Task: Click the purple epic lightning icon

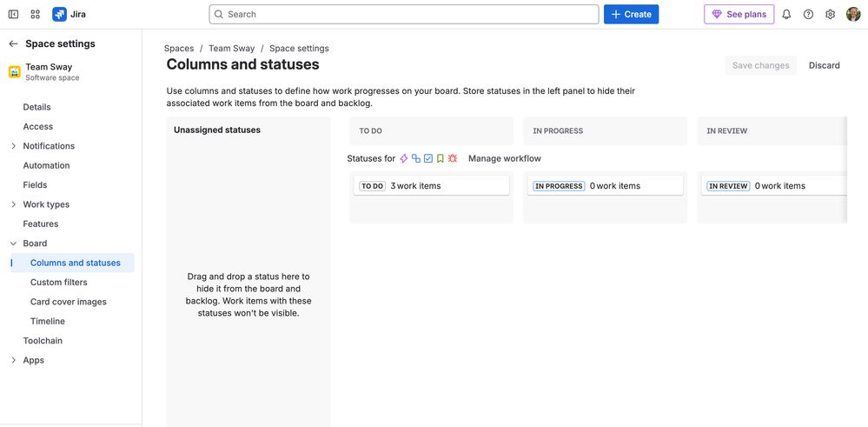Action: (x=404, y=158)
